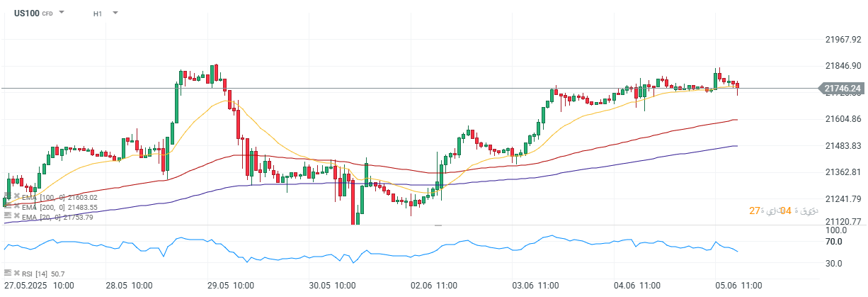The width and height of the screenshot is (868, 297).
Task: Click the current price tag 21746.24
Action: (x=843, y=89)
